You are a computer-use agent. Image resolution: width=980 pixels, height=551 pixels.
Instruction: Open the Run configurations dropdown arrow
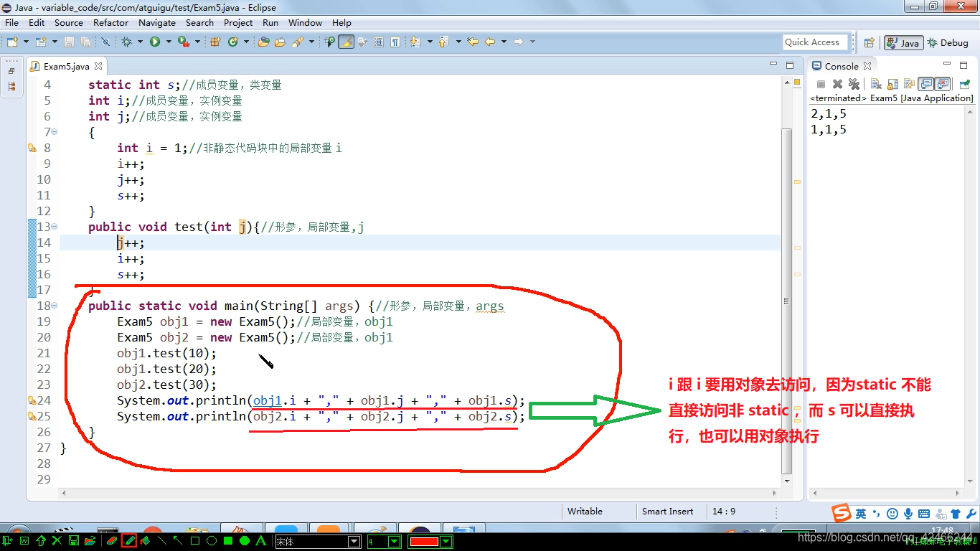[x=169, y=42]
